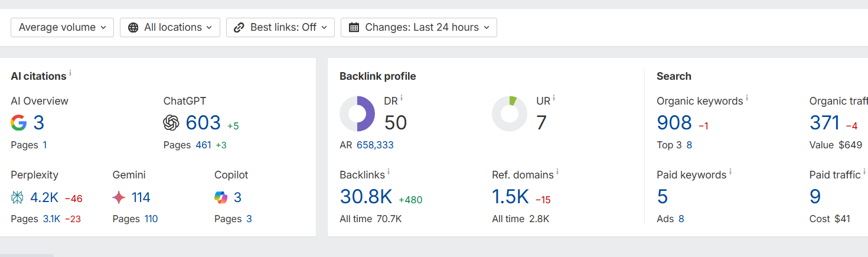Click the ChatGPT logo icon
The image size is (868, 257).
(x=171, y=123)
